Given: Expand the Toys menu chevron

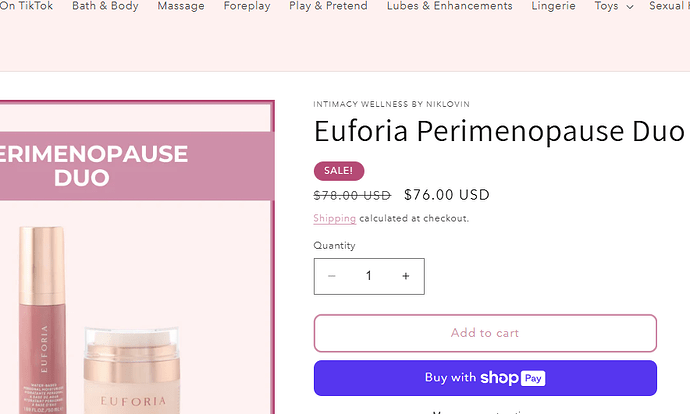Looking at the screenshot, I should coord(629,7).
